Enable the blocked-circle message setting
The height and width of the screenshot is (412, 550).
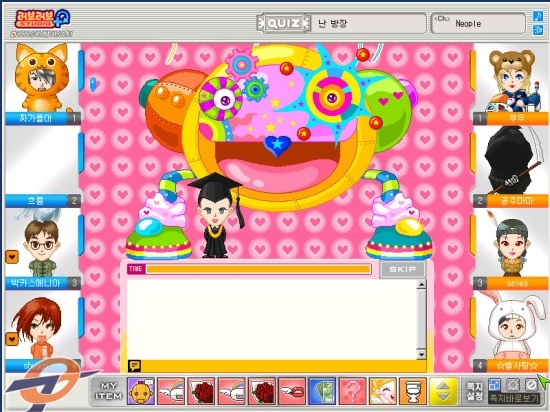pos(531,385)
